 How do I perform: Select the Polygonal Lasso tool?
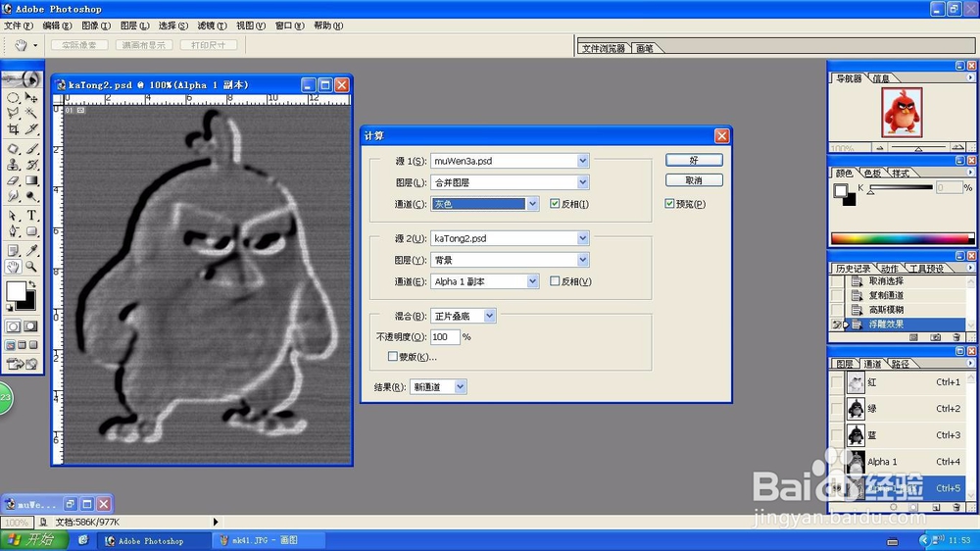point(13,113)
